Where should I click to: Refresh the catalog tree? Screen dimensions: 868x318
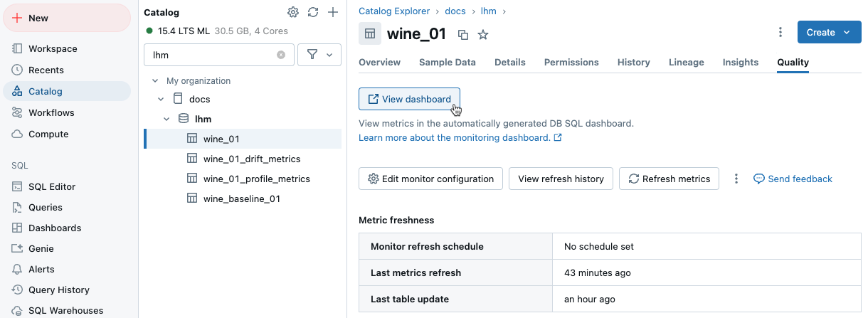(x=313, y=12)
